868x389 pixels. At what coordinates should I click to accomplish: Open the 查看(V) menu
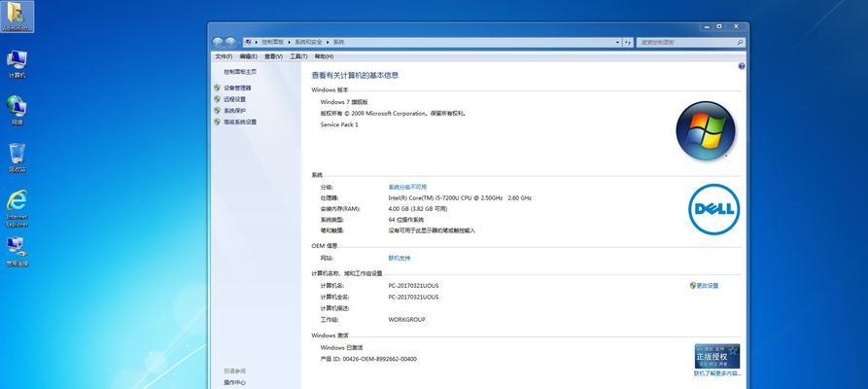pos(273,56)
